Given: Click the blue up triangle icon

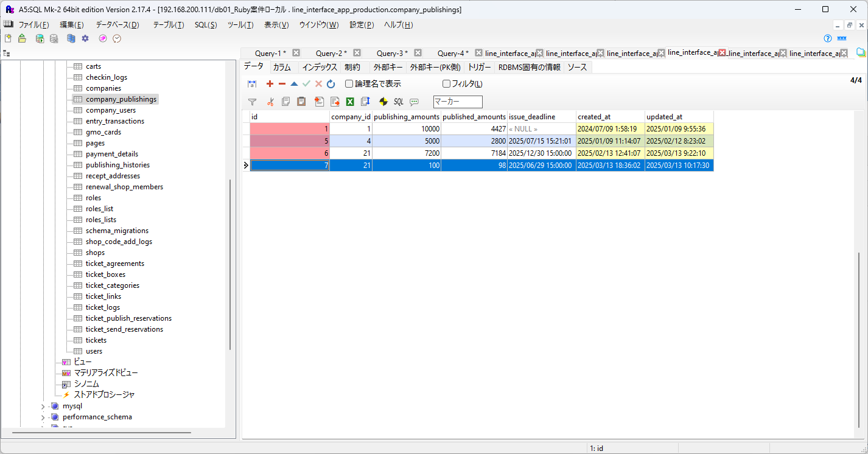Looking at the screenshot, I should [294, 84].
